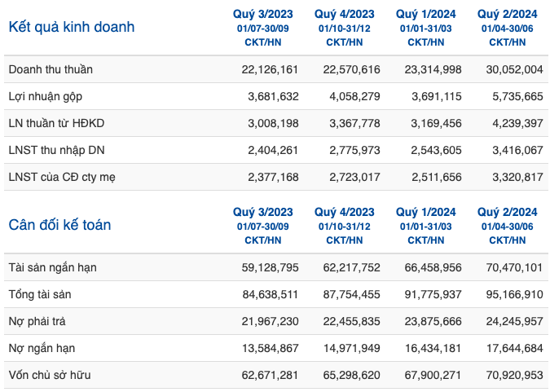The height and width of the screenshot is (392, 550).
Task: Click LNST của CĐ cty mẹ label
Action: (x=62, y=177)
